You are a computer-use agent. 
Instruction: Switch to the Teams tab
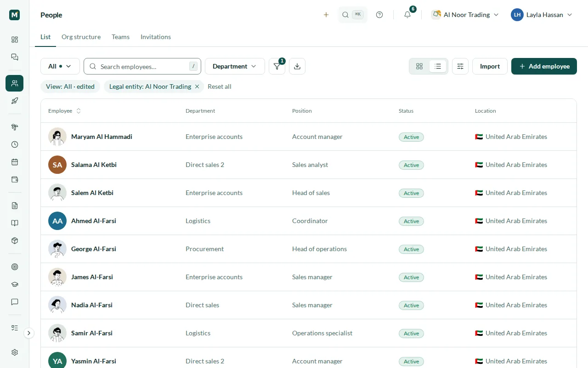click(120, 37)
